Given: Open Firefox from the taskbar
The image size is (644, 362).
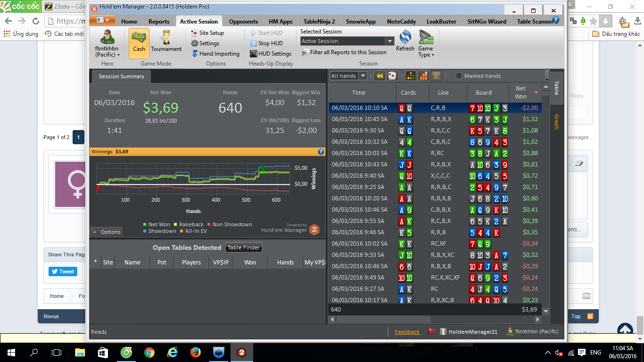Looking at the screenshot, I should coord(195,353).
